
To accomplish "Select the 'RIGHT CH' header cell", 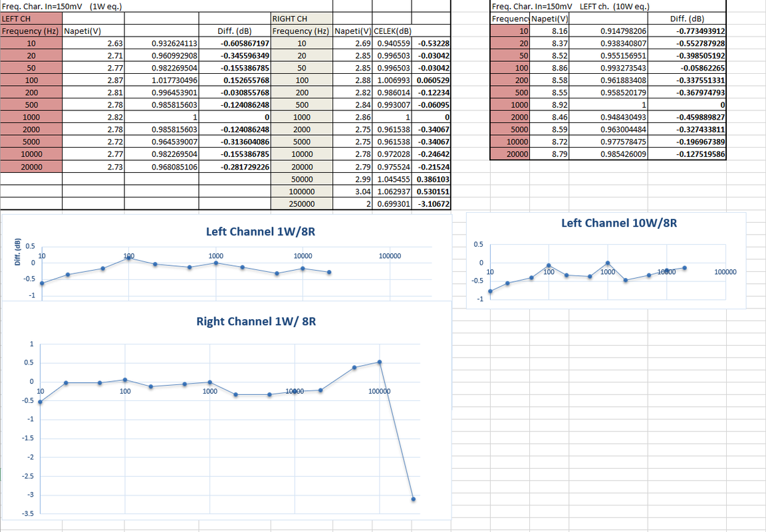I will coord(302,19).
